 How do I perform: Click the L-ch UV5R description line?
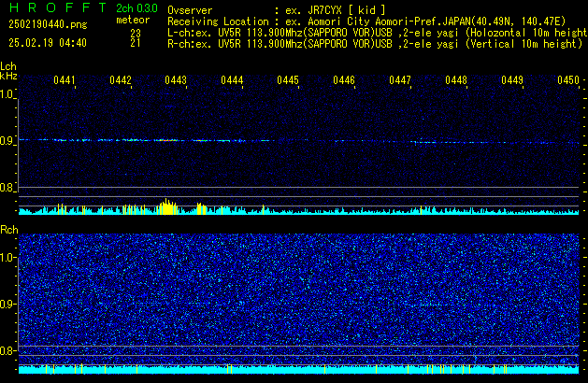coord(378,33)
